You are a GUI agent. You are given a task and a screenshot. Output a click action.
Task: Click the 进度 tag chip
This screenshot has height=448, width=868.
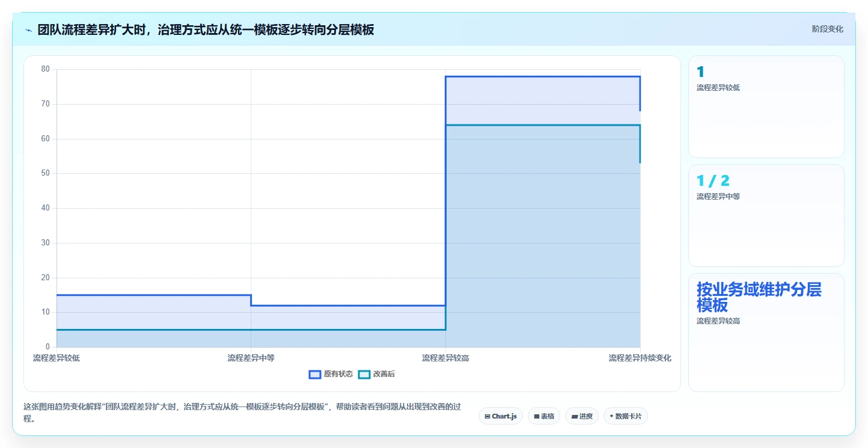tap(582, 416)
